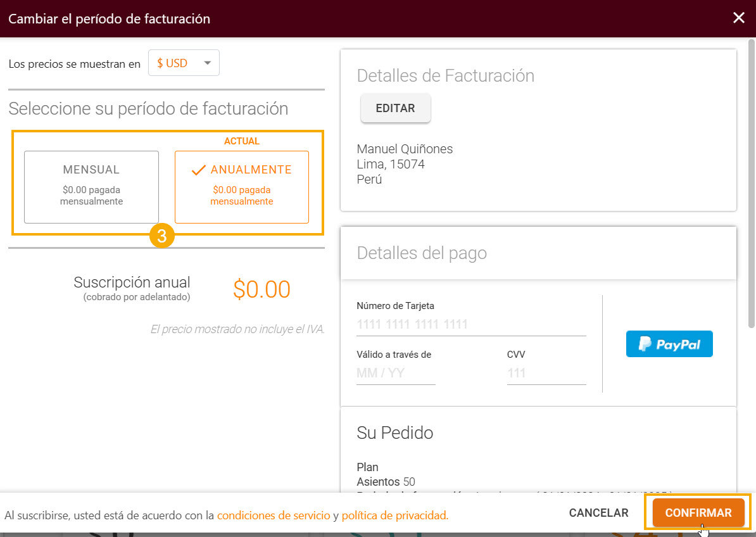Viewport: 756px width, 537px height.
Task: Click the orange checkmark on ANUALMENTE
Action: coord(199,170)
